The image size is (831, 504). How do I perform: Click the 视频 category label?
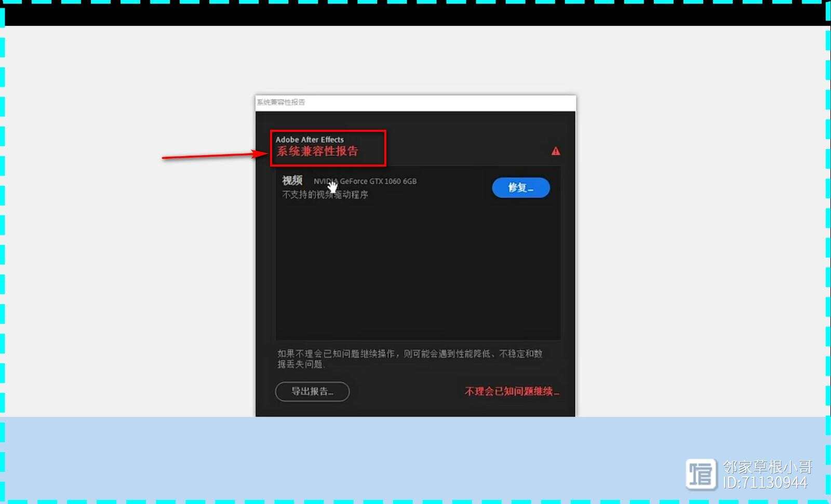[x=292, y=180]
